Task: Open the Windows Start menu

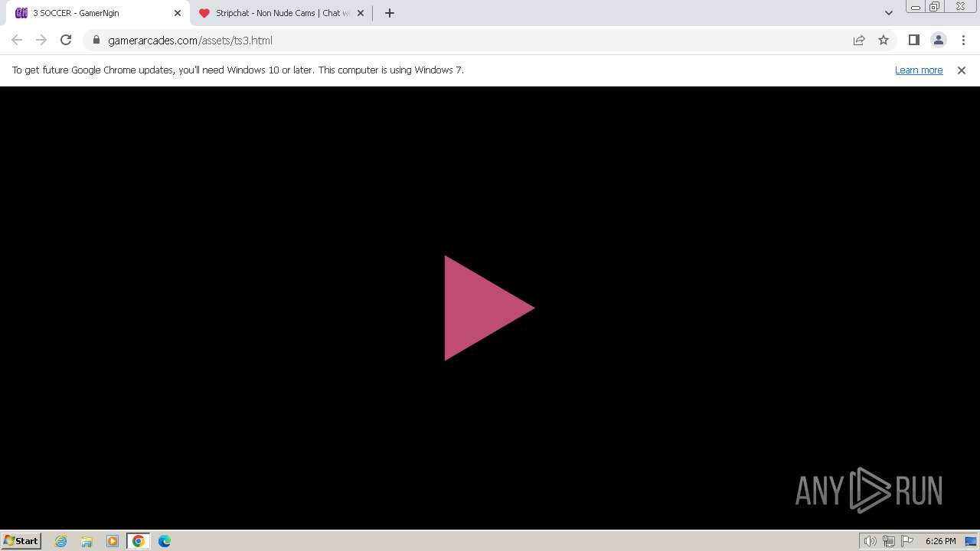Action: [x=21, y=540]
